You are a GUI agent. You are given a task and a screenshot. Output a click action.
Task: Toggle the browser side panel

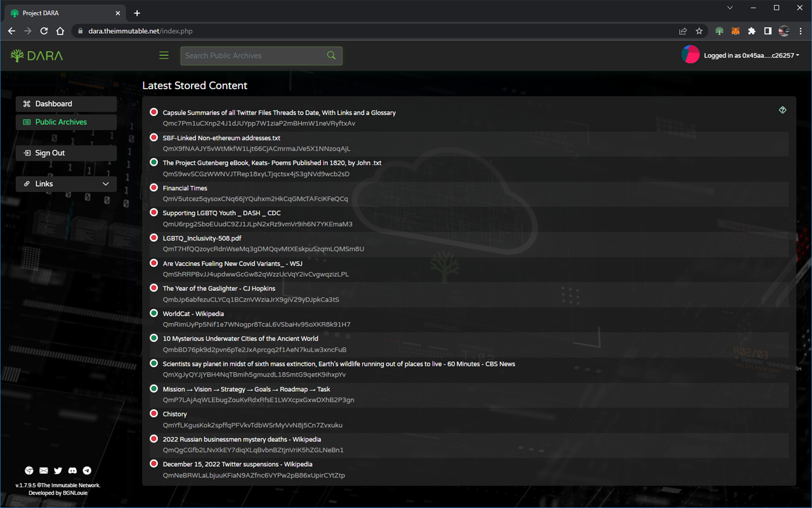point(768,31)
